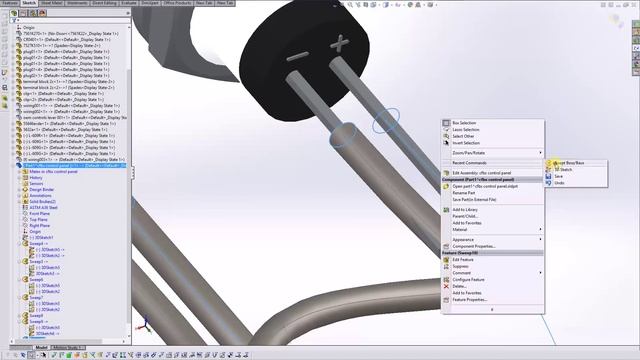
Task: Choose Parent/Child... from context menu
Action: click(465, 216)
